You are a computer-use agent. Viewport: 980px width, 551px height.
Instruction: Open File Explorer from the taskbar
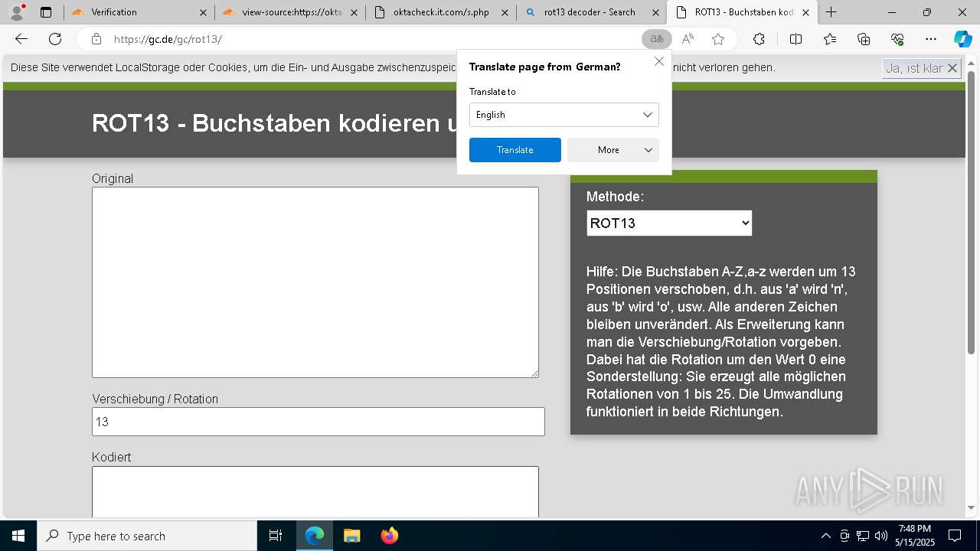(x=351, y=536)
